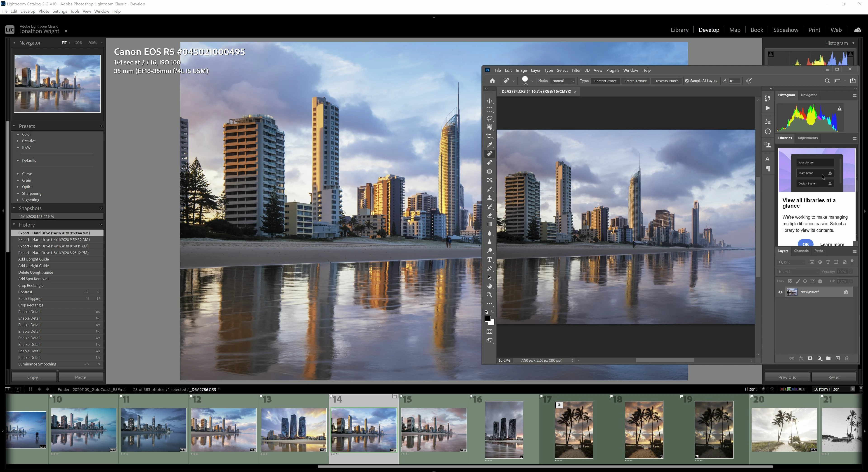868x472 pixels.
Task: Select the Zoom tool in Photoshop
Action: pos(490,295)
